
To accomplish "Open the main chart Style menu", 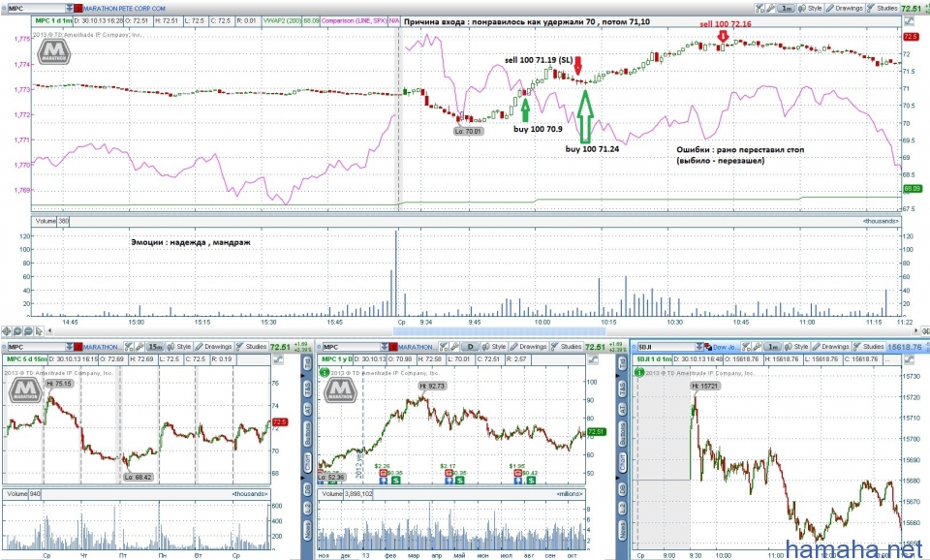I will 811,9.
